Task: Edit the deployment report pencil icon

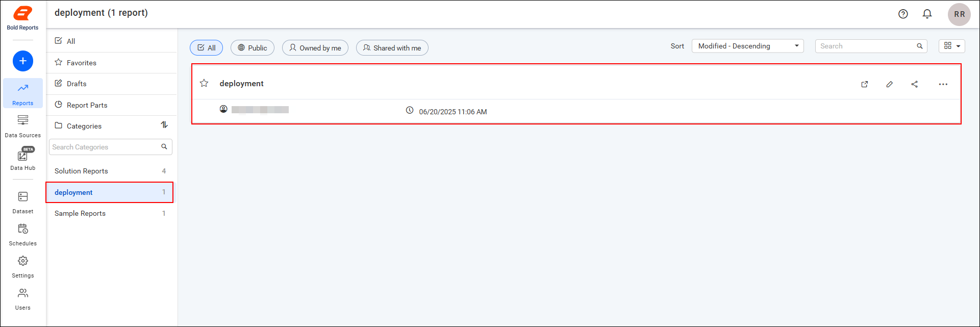Action: tap(890, 84)
